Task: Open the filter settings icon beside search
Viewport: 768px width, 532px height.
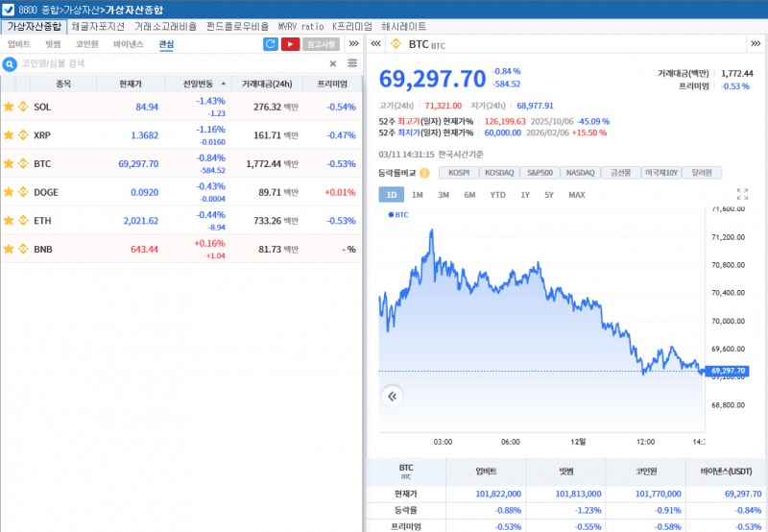Action: click(352, 63)
